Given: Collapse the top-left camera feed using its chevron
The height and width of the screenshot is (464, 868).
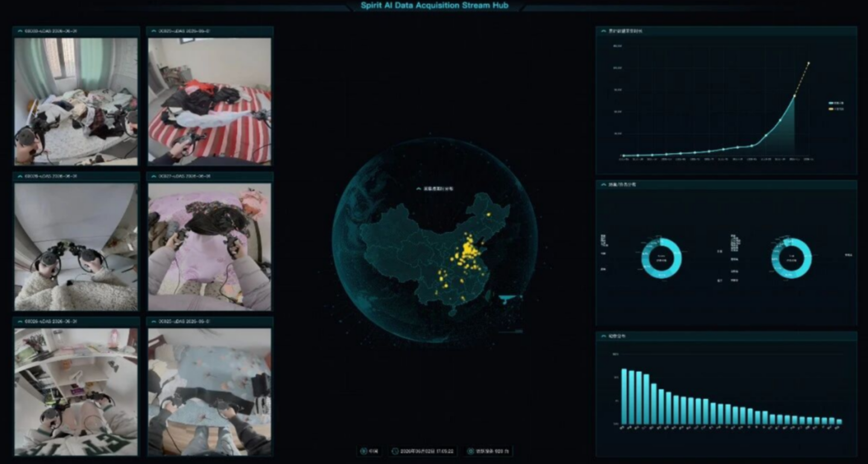Looking at the screenshot, I should point(20,31).
